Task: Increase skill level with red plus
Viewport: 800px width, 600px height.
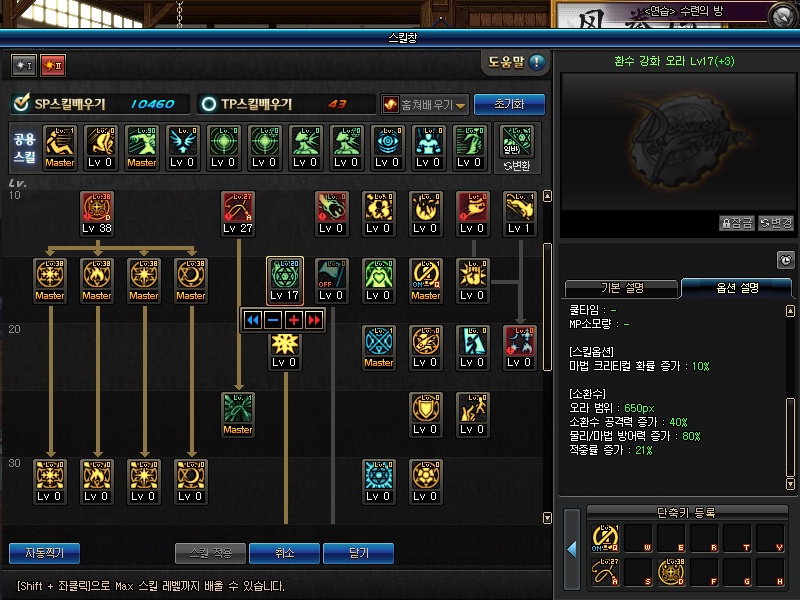Action: pyautogui.click(x=294, y=320)
